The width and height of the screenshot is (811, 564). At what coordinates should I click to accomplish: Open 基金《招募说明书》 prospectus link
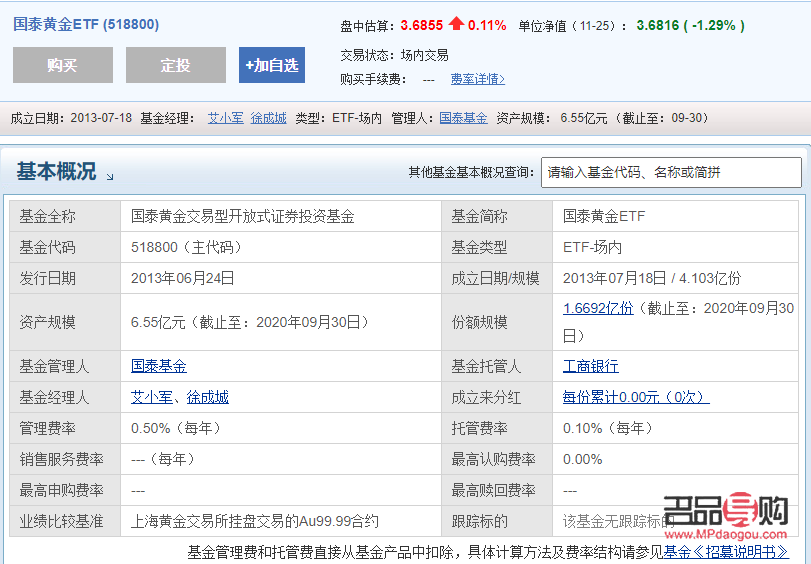pyautogui.click(x=726, y=552)
